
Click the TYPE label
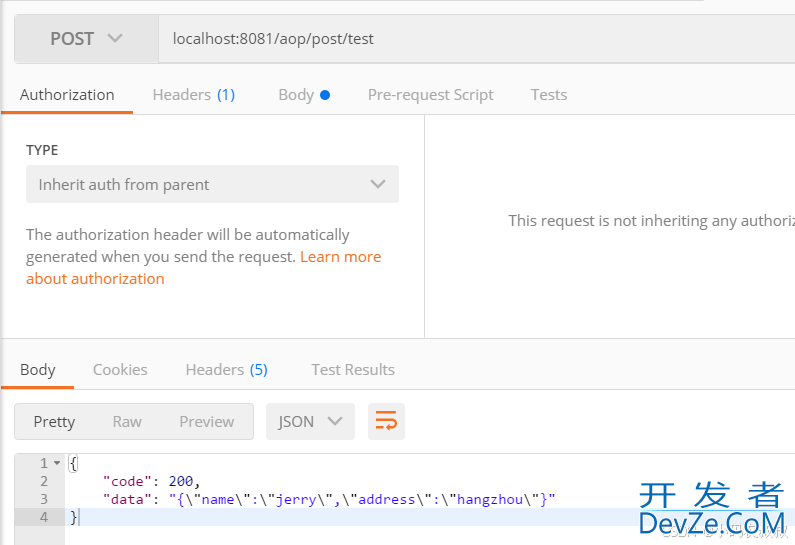click(x=42, y=150)
